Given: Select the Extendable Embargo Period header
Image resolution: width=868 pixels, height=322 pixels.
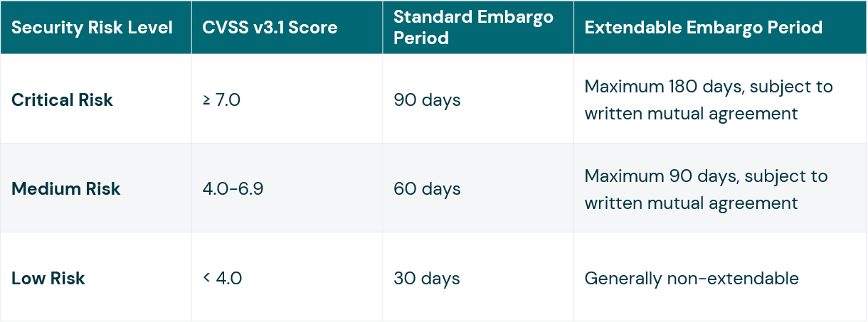Looking at the screenshot, I should [703, 28].
